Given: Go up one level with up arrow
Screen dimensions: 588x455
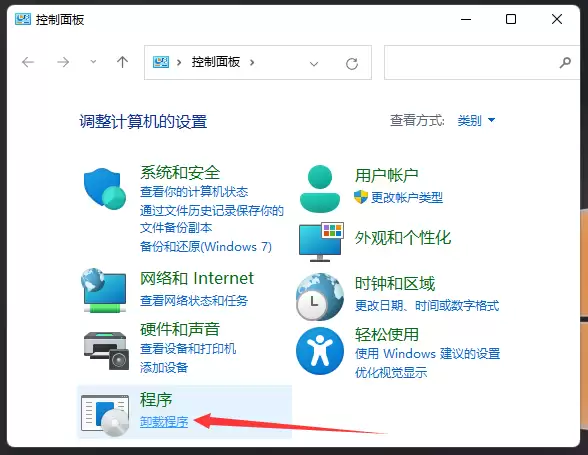Looking at the screenshot, I should coord(122,62).
